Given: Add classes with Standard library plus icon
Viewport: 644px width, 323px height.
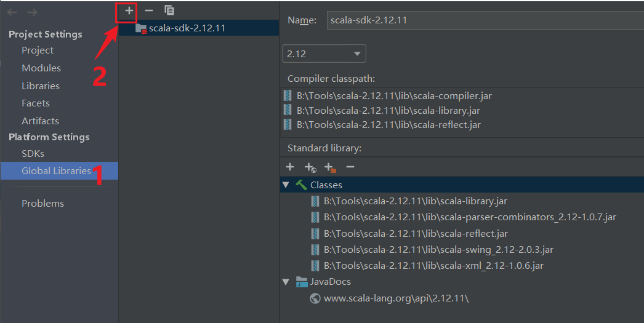Looking at the screenshot, I should (x=290, y=167).
